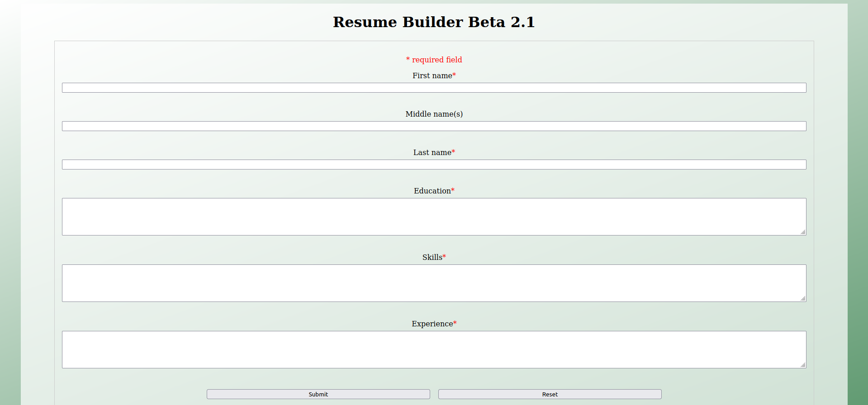Image resolution: width=868 pixels, height=405 pixels.
Task: Click the Skills text area resize grip
Action: point(803,298)
